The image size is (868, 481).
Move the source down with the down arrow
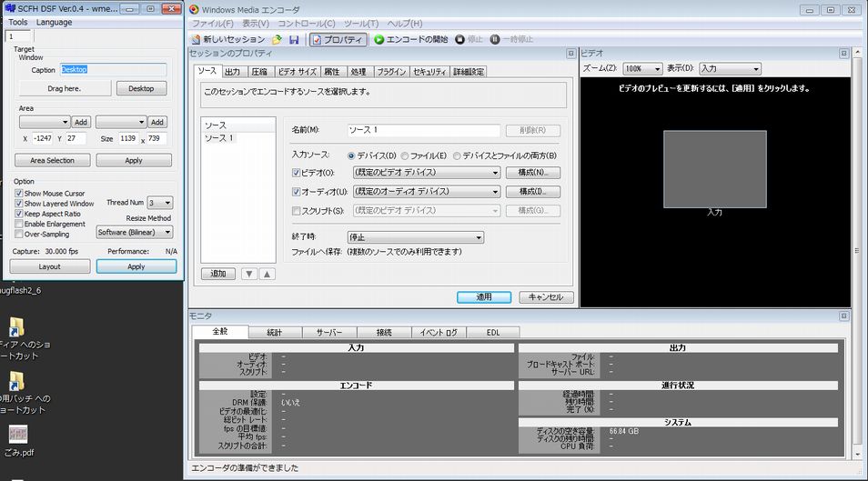pos(249,274)
